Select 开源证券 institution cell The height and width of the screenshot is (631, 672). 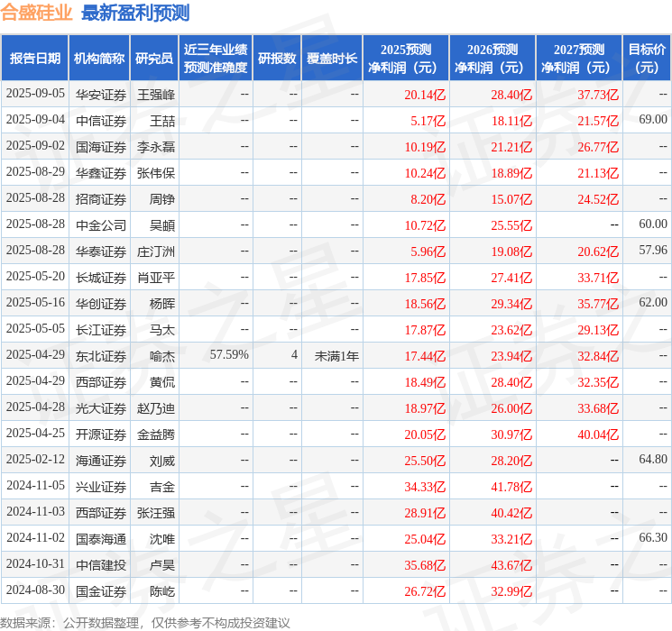click(101, 434)
